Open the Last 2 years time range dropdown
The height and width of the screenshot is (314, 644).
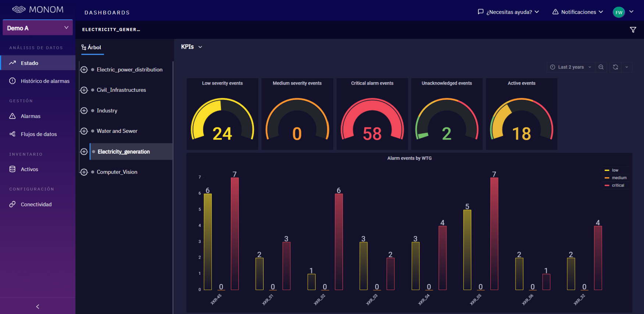click(x=571, y=67)
